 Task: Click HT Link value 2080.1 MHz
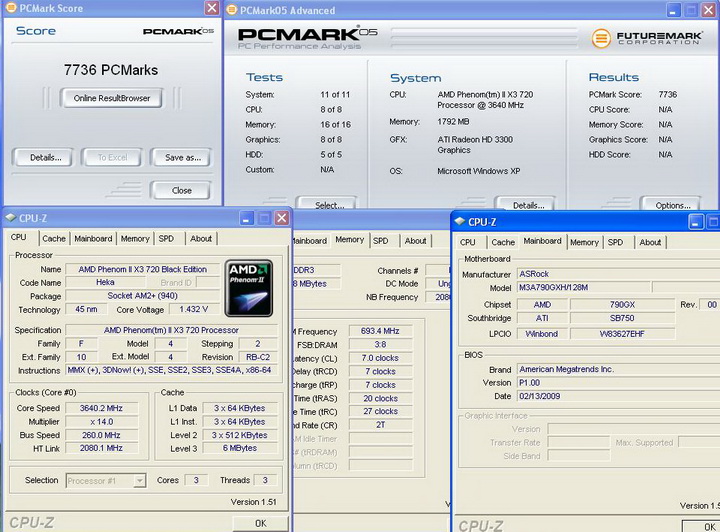(x=101, y=448)
